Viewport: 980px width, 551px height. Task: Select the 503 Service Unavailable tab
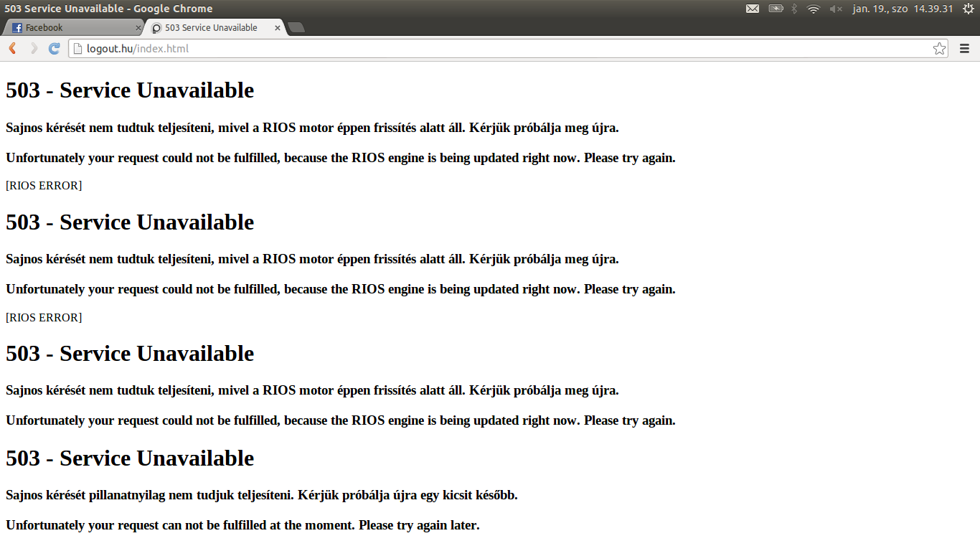[215, 27]
